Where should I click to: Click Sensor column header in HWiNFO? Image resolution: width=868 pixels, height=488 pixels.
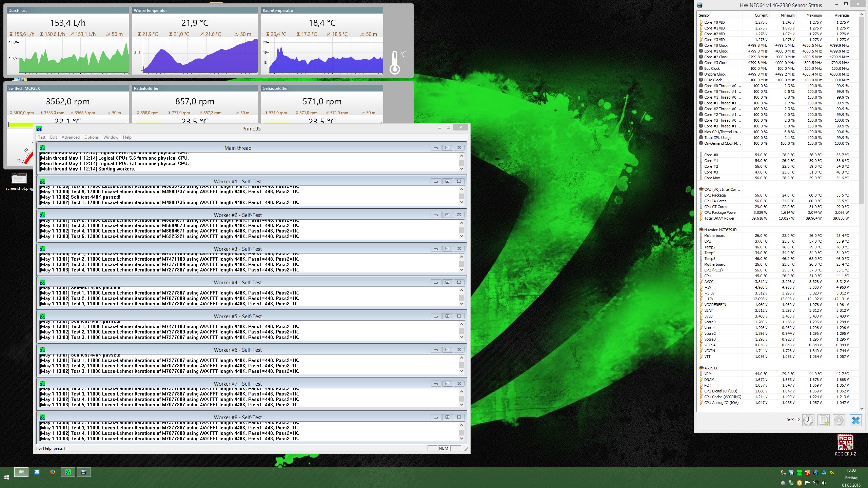(x=720, y=15)
